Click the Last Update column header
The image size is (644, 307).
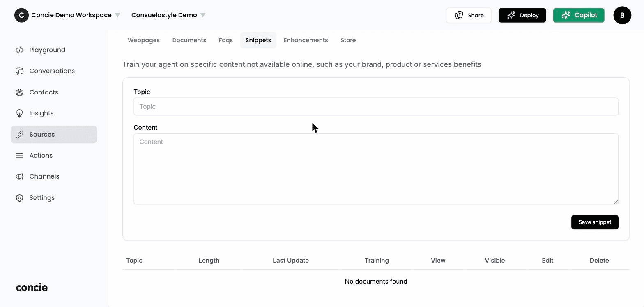click(291, 261)
